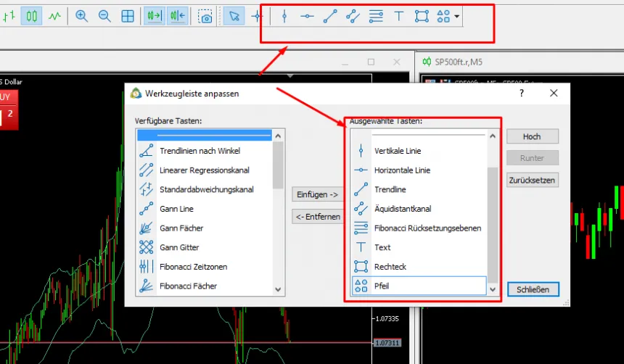Image resolution: width=624 pixels, height=364 pixels.
Task: Pick the equidistant channel tool in toolbar
Action: tap(353, 16)
